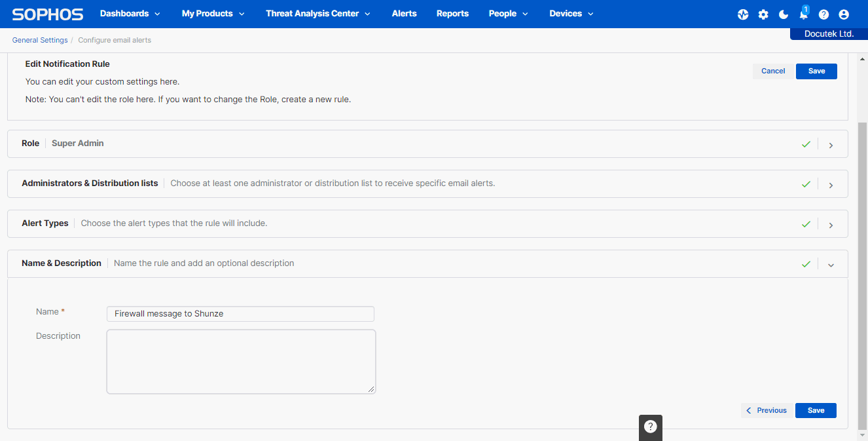Click the green checkmark on Alert Types row
The image size is (868, 441).
(806, 224)
